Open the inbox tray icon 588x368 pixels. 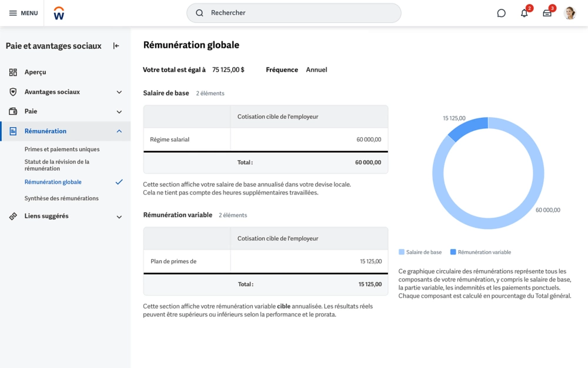coord(547,13)
